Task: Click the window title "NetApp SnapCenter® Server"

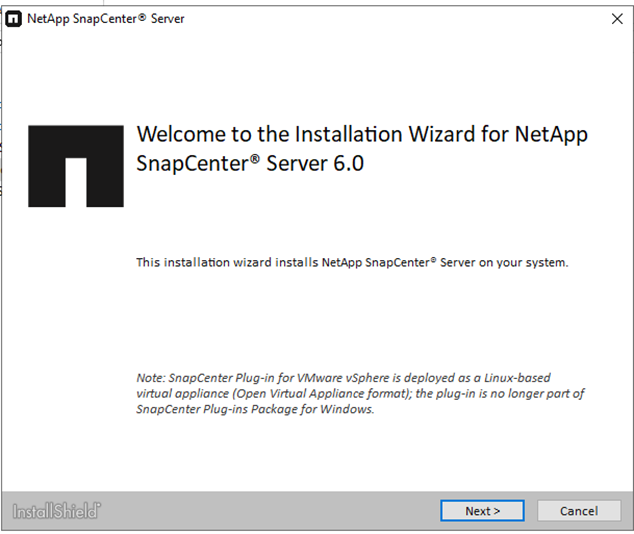Action: click(106, 19)
